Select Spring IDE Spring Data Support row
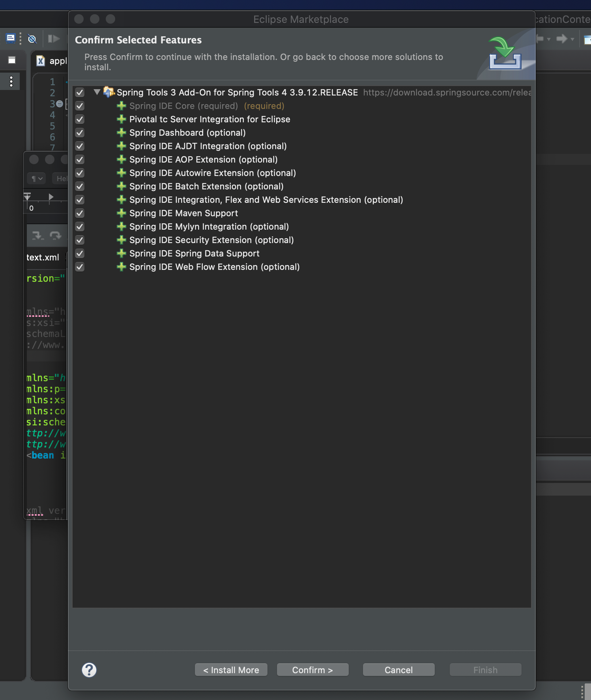 301,253
